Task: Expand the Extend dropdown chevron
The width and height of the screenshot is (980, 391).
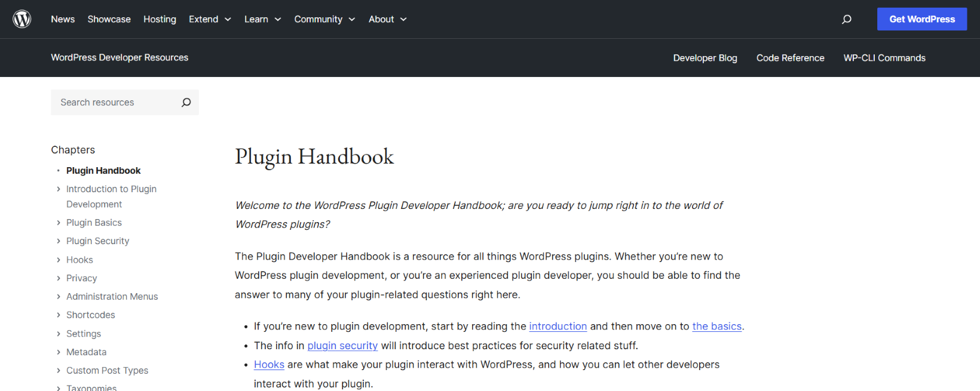Action: click(x=228, y=20)
